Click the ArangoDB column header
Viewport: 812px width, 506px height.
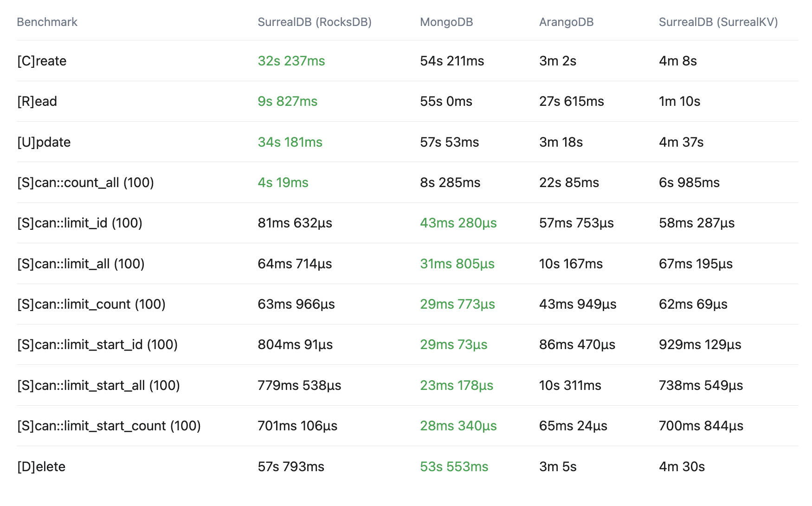click(x=566, y=22)
